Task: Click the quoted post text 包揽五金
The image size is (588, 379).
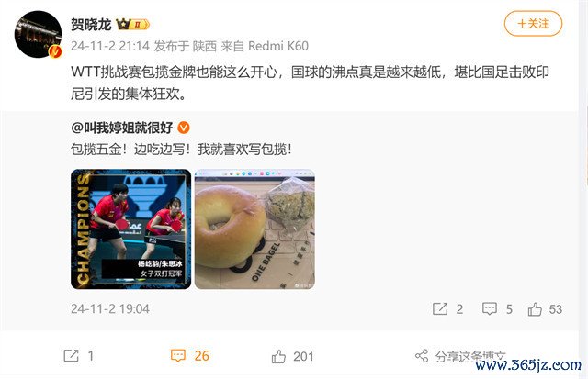Action: tap(96, 150)
